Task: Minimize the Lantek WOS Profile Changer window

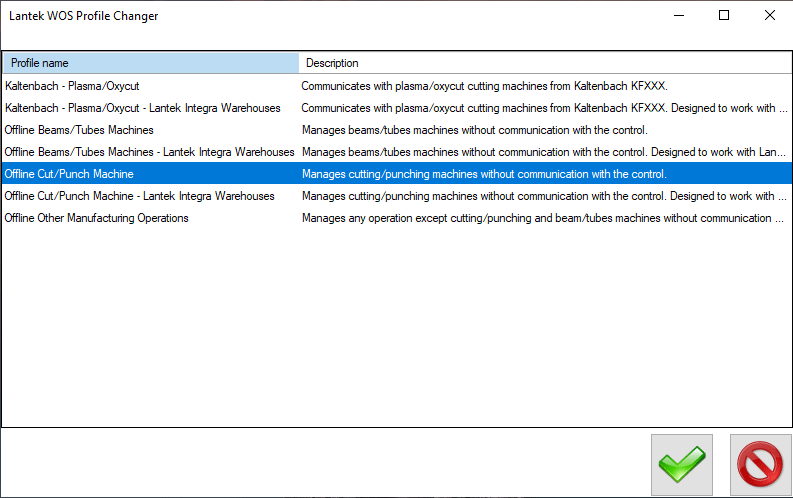Action: 679,16
